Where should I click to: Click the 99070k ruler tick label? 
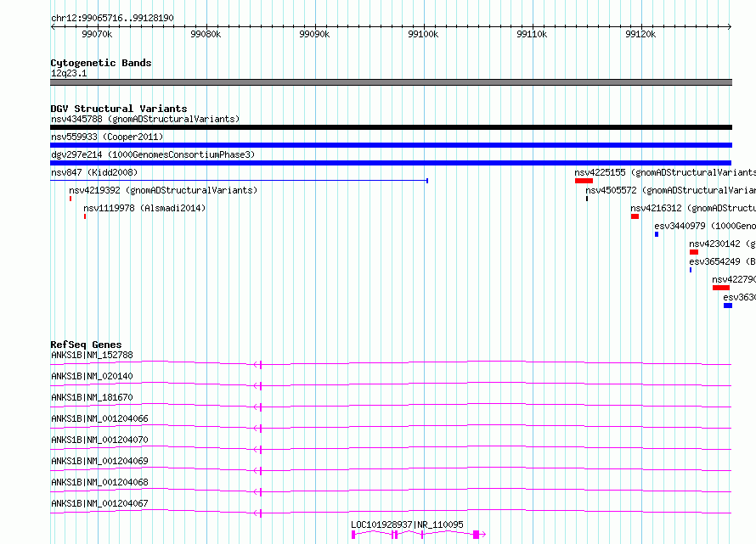click(x=97, y=34)
